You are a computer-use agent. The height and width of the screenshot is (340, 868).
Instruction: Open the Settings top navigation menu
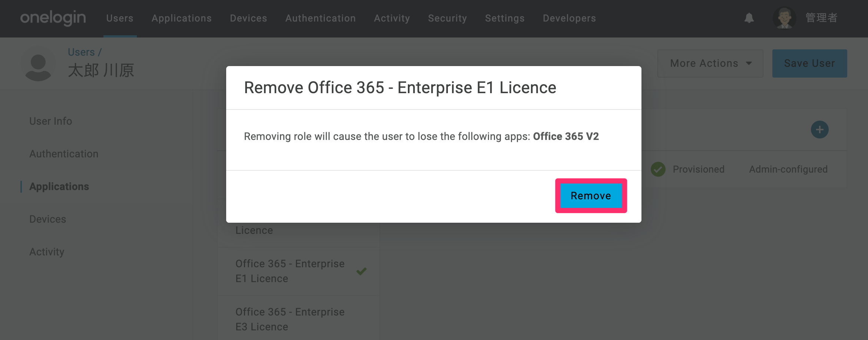point(505,18)
